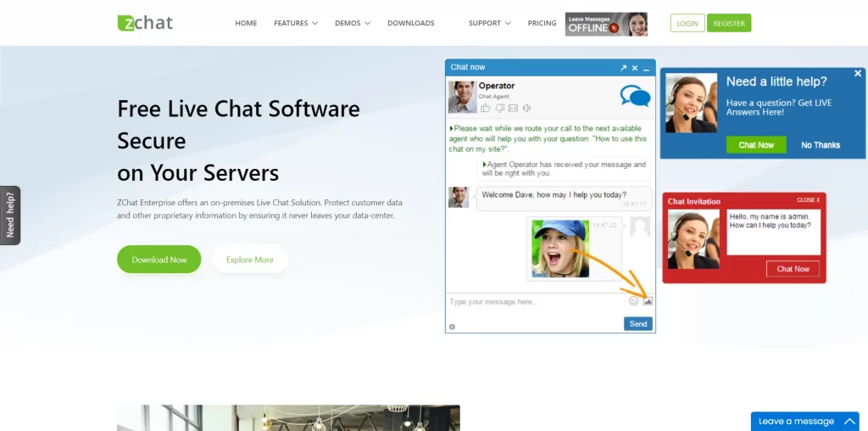Click the Leave Messages OFFLINE banner

pos(606,25)
